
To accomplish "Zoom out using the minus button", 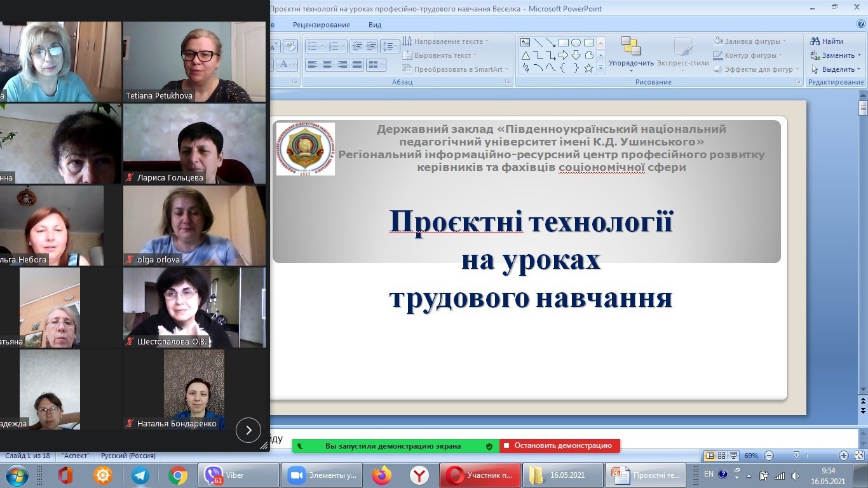I will (769, 456).
